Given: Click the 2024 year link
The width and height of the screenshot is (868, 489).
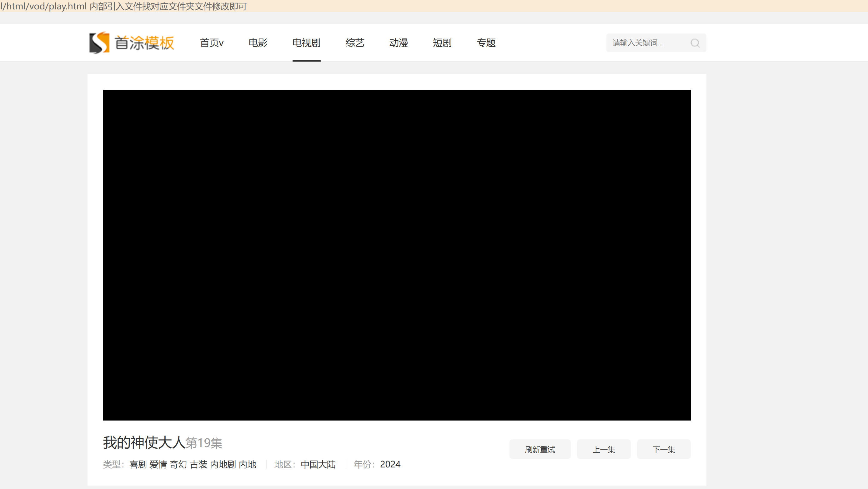Looking at the screenshot, I should tap(390, 464).
